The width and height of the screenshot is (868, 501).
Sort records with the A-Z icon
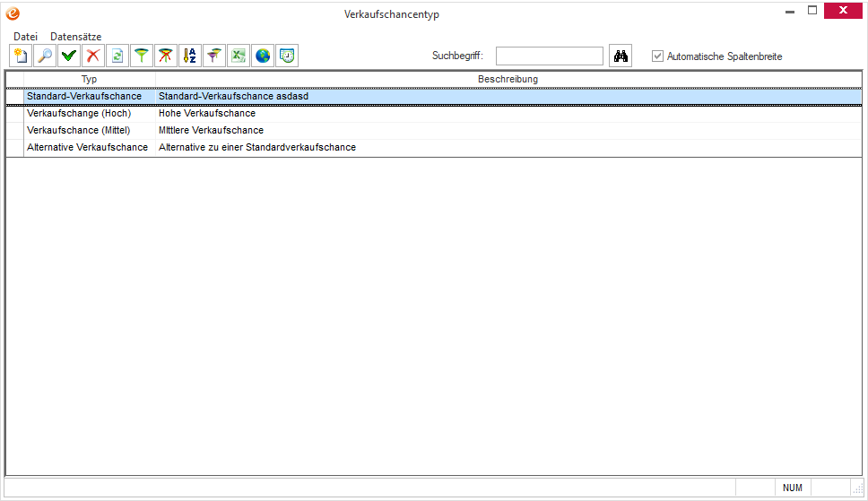(x=190, y=56)
